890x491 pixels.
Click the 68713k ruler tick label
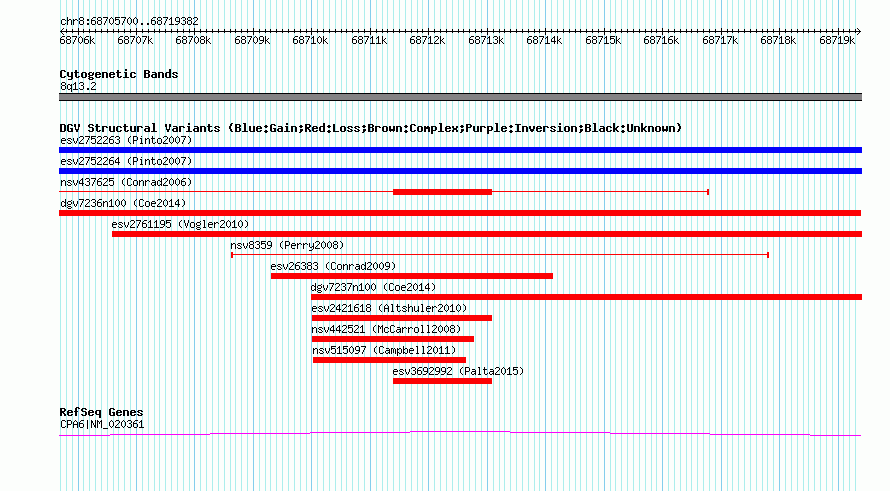point(486,40)
